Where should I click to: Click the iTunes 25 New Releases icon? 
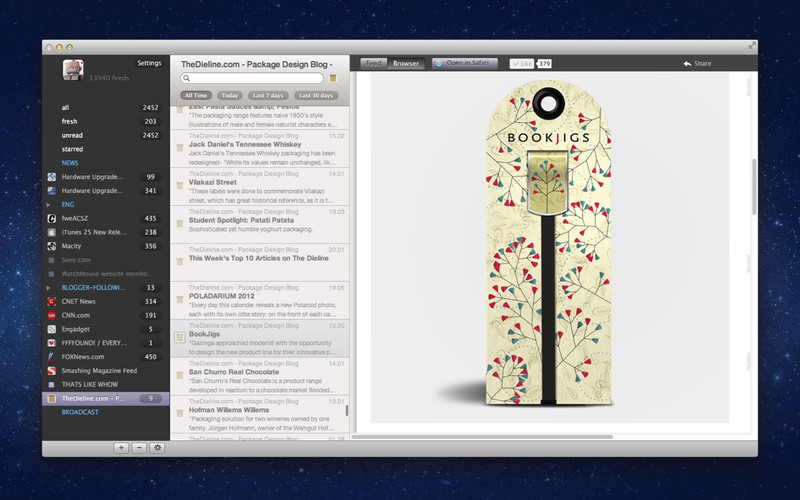(52, 232)
